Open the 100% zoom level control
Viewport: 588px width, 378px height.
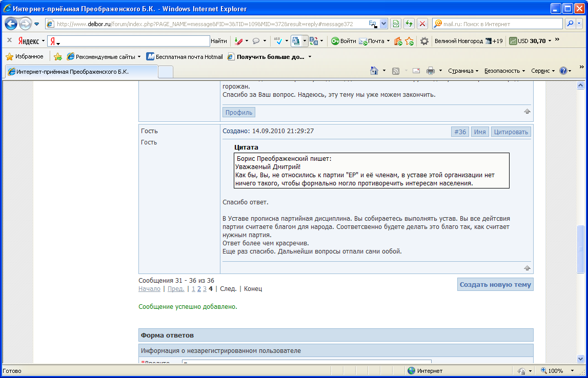(x=557, y=371)
